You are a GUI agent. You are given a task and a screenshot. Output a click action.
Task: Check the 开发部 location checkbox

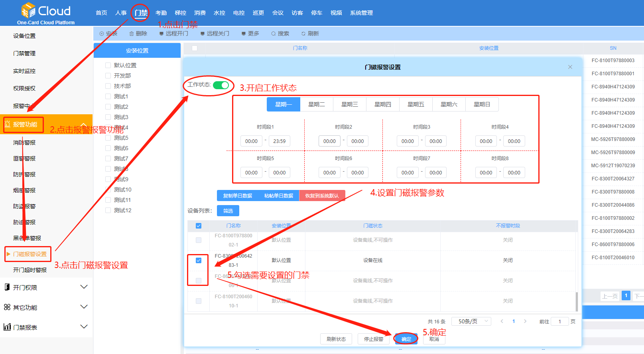(x=108, y=76)
